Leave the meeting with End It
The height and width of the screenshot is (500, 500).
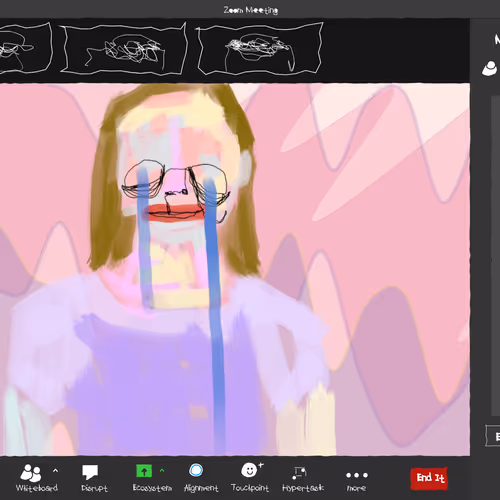point(429,478)
